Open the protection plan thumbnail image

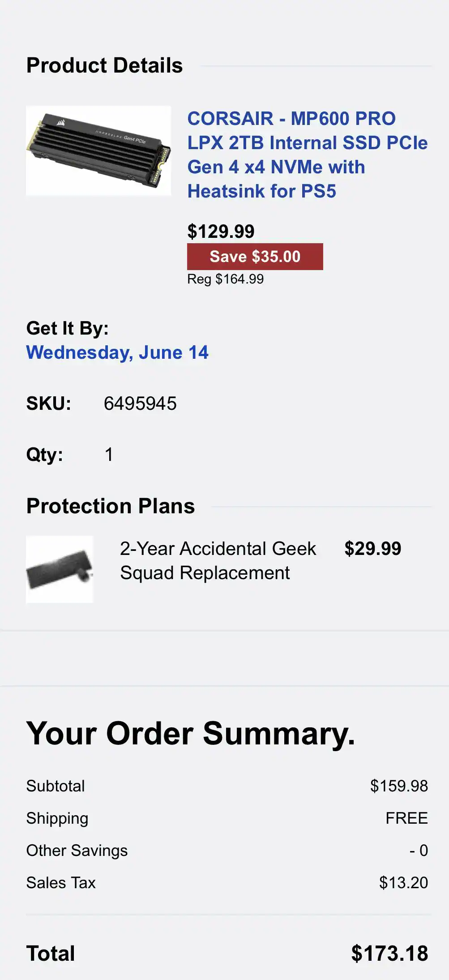(60, 569)
